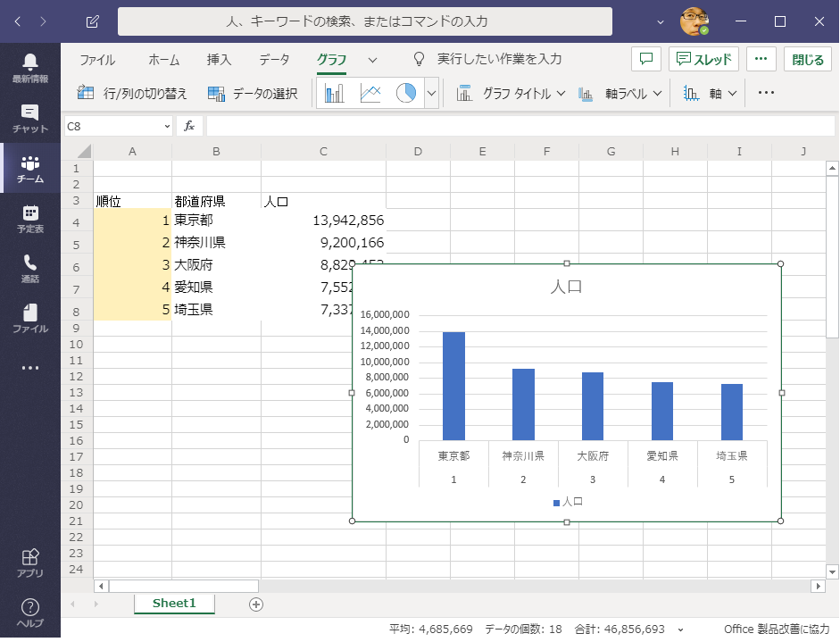Expand the Name Box dropdown showing C8
The height and width of the screenshot is (642, 840).
[x=167, y=127]
